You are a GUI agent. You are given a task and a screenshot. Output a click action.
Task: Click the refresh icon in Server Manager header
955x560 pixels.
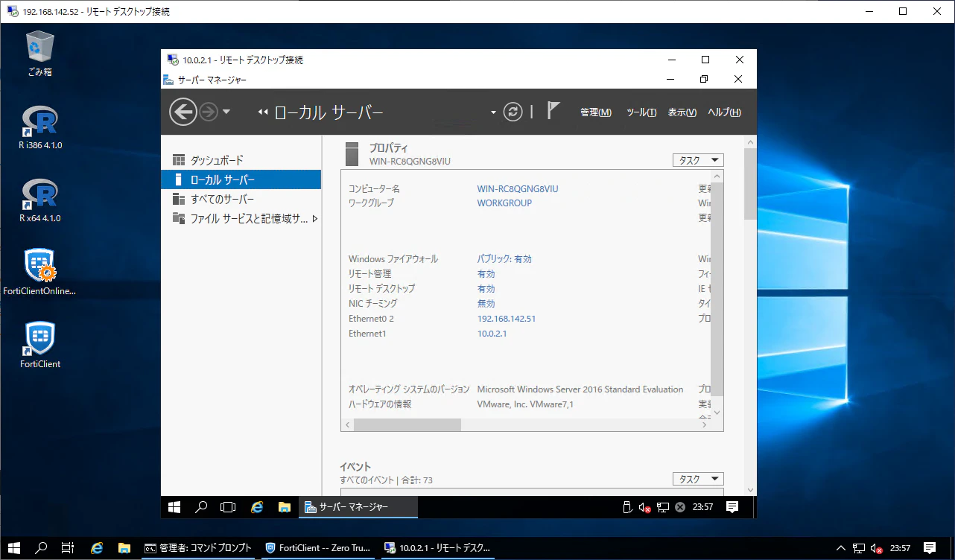513,112
